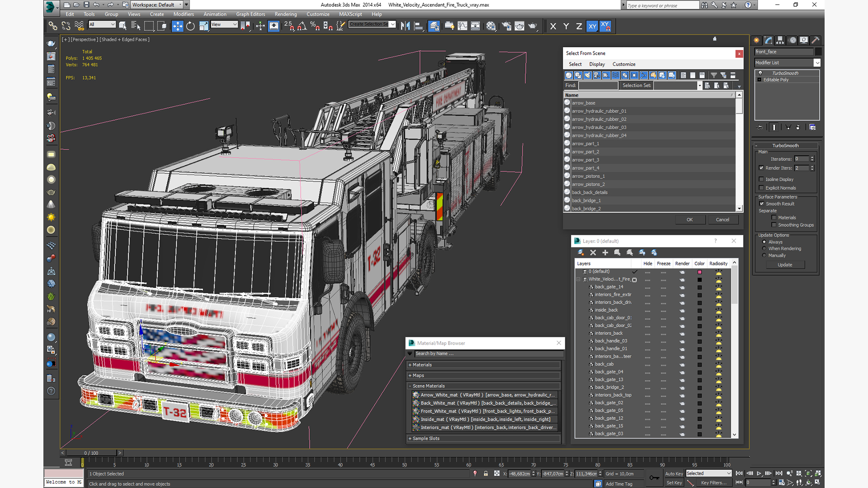Delete highlighted layer with X icon
868x488 pixels.
[x=593, y=253]
